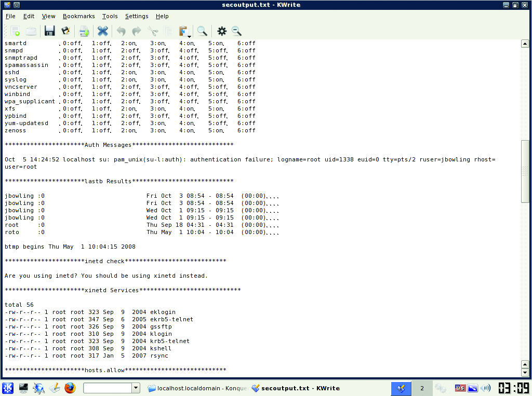Viewport: 532px width, 396px height.
Task: Print the document using the printer icon
Action: [x=84, y=31]
